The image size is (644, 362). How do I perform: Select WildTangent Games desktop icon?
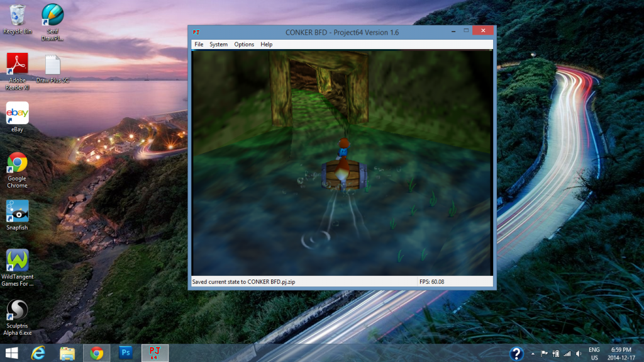tap(17, 264)
